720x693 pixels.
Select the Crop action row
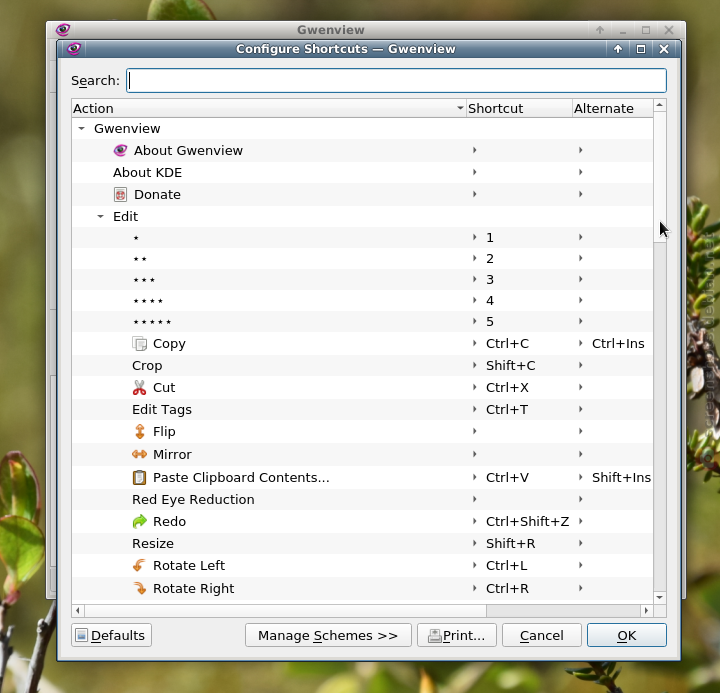point(362,366)
